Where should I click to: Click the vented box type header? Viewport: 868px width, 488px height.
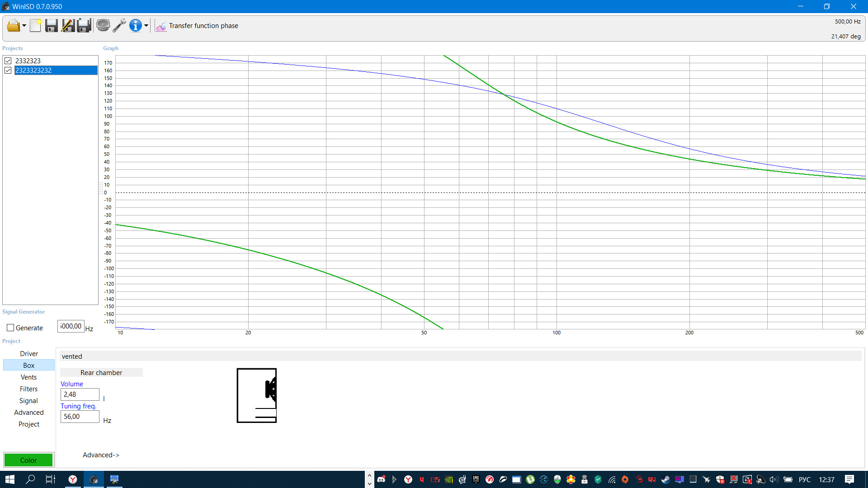tap(461, 356)
